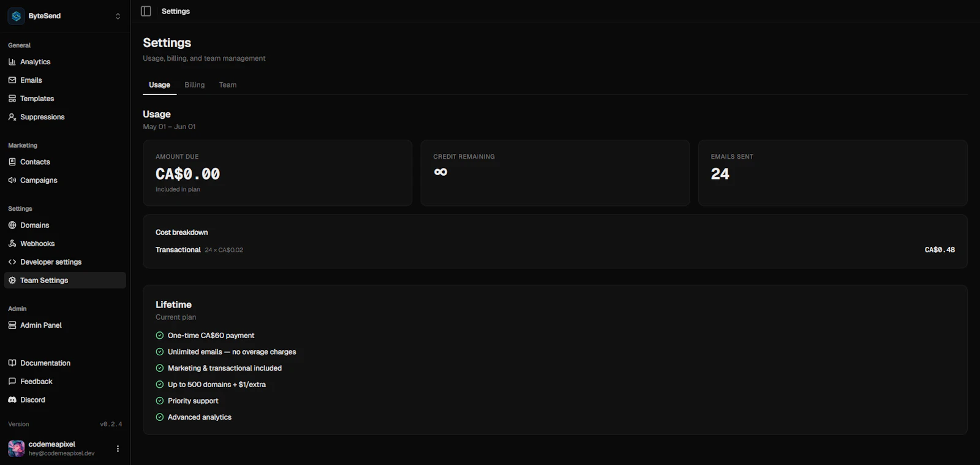Select Team Settings in sidebar

65,281
